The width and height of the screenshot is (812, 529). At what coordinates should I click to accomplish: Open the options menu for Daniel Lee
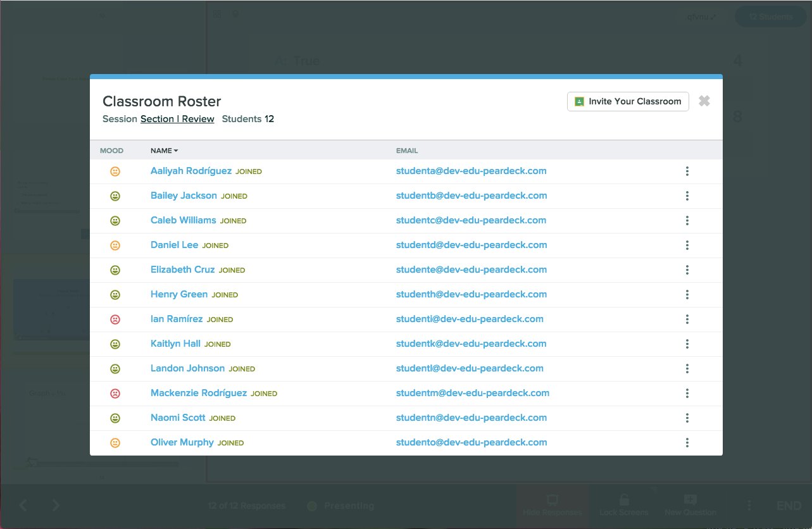click(x=687, y=245)
